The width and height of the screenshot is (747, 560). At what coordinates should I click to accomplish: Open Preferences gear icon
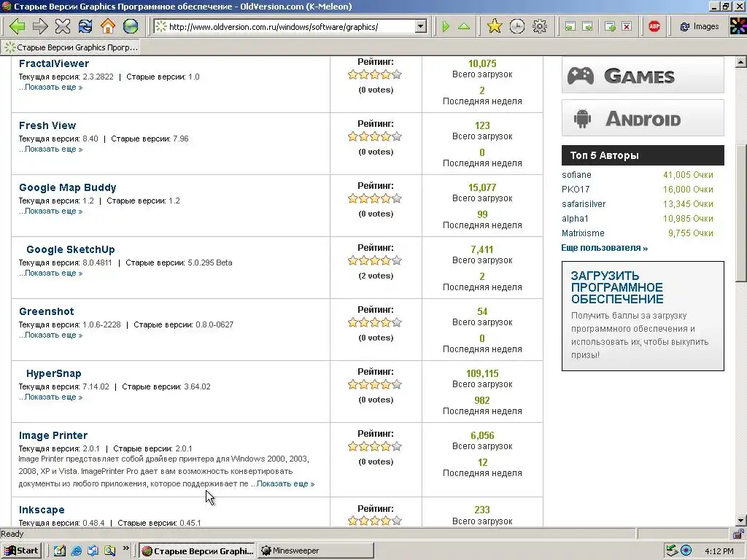coord(540,26)
